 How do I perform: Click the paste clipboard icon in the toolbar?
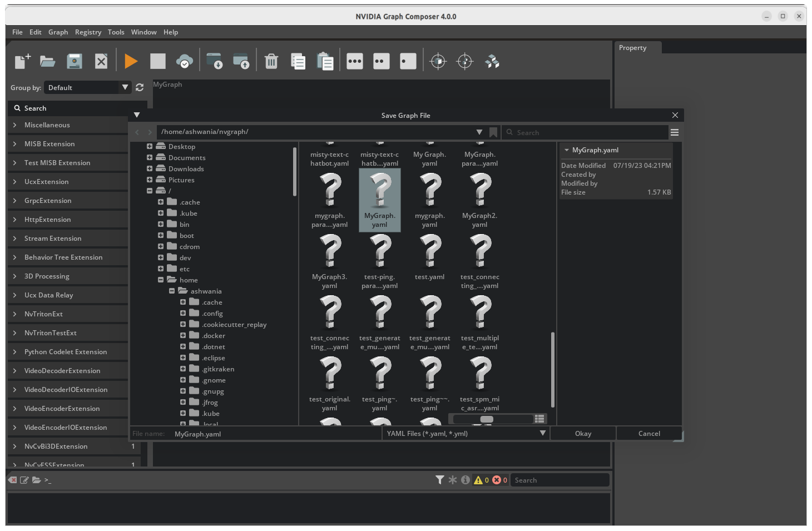coord(325,61)
